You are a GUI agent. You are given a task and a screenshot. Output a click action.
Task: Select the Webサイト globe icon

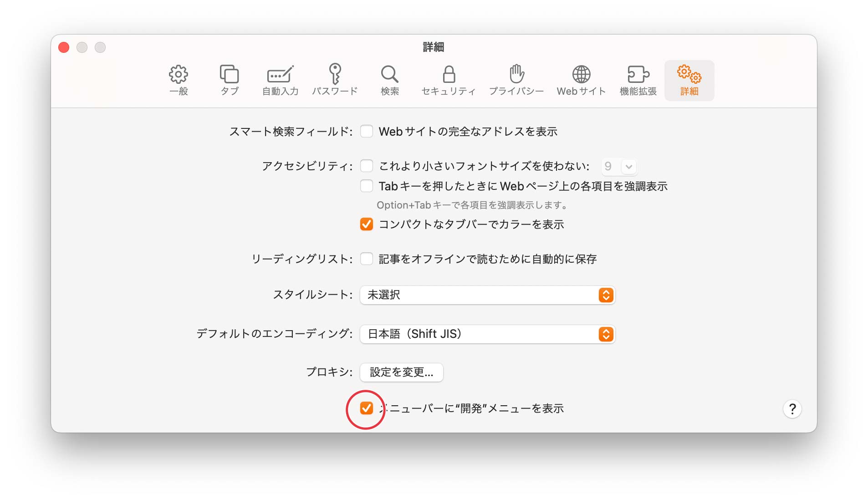coord(581,80)
